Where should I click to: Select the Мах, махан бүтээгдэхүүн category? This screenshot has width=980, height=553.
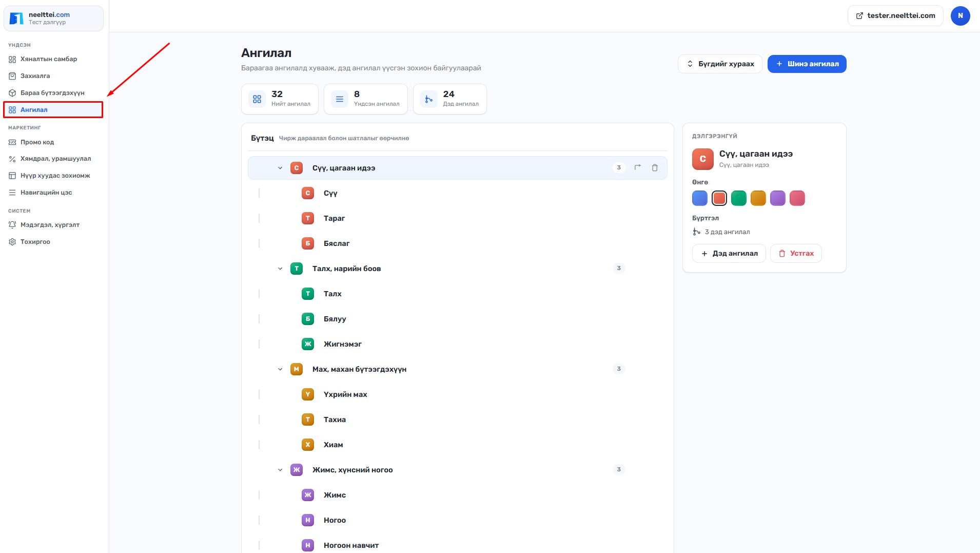point(457,369)
